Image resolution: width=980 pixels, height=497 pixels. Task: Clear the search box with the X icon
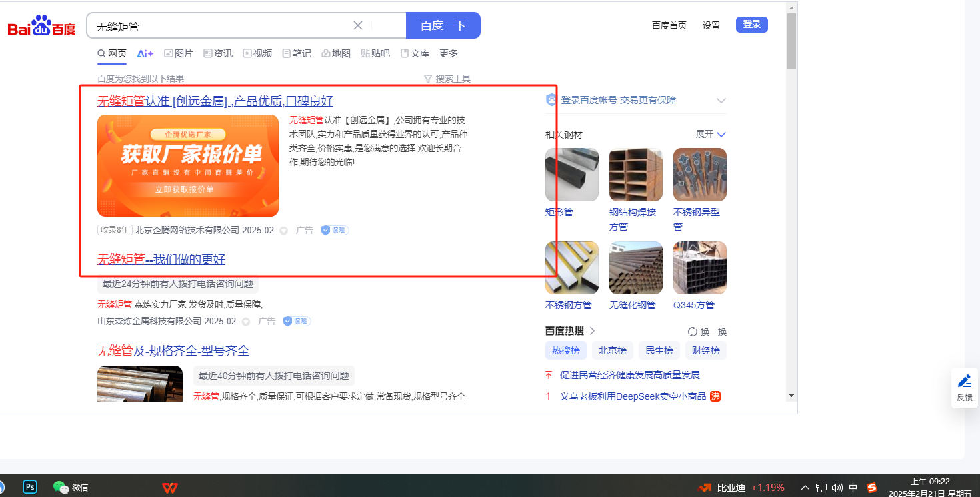click(358, 25)
